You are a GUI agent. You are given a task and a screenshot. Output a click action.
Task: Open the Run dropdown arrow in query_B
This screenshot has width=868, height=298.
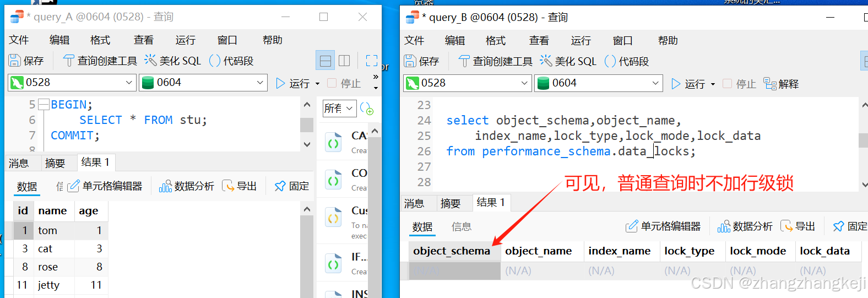[x=713, y=84]
